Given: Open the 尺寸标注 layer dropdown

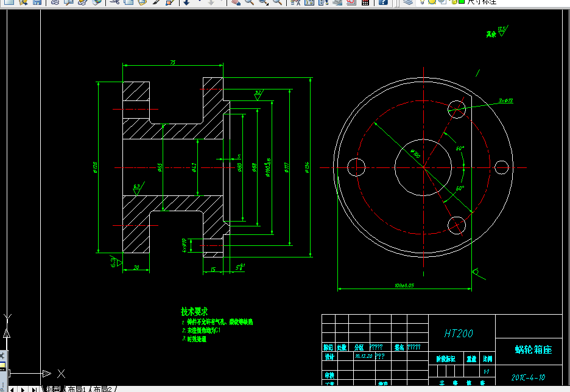Looking at the screenshot, I should pyautogui.click(x=482, y=2).
